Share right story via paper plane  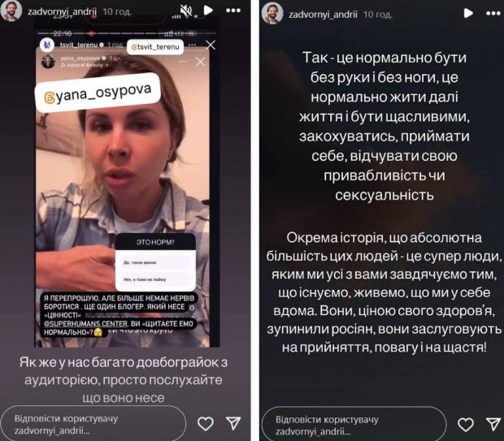pos(493,424)
